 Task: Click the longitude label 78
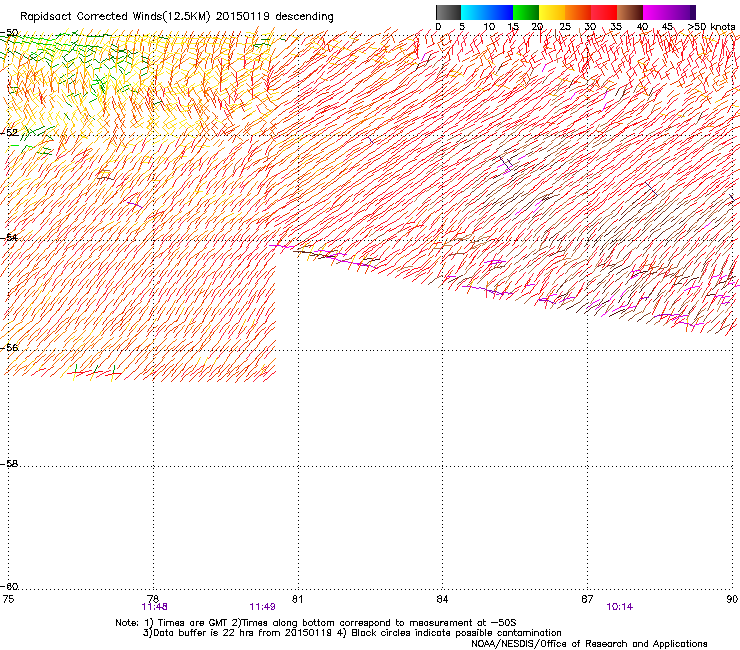click(x=153, y=599)
